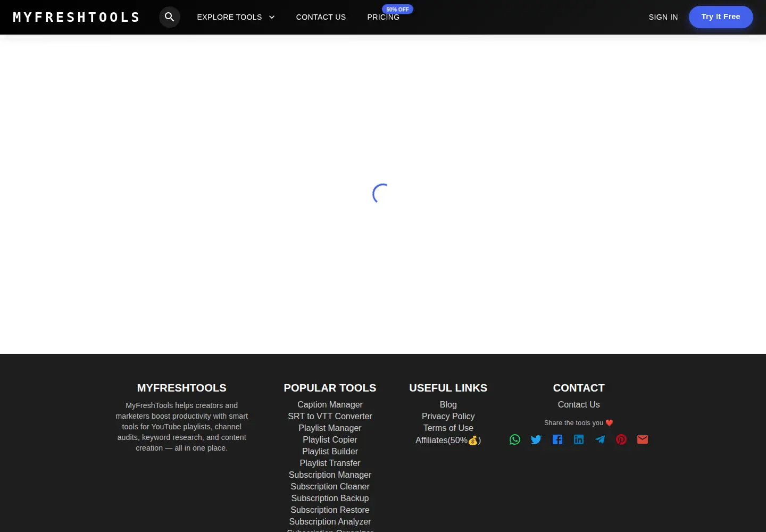The image size is (766, 532).
Task: Open Subscription Cleaner link
Action: pyautogui.click(x=330, y=486)
